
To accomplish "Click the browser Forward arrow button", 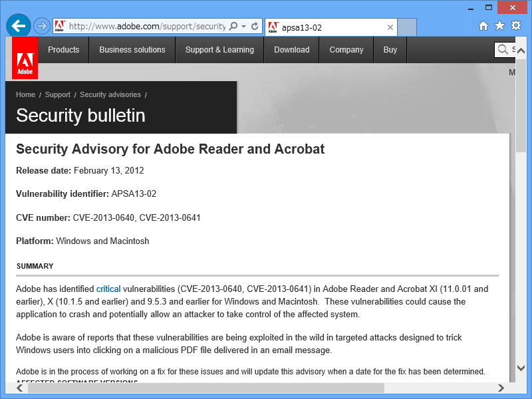I will coord(42,26).
